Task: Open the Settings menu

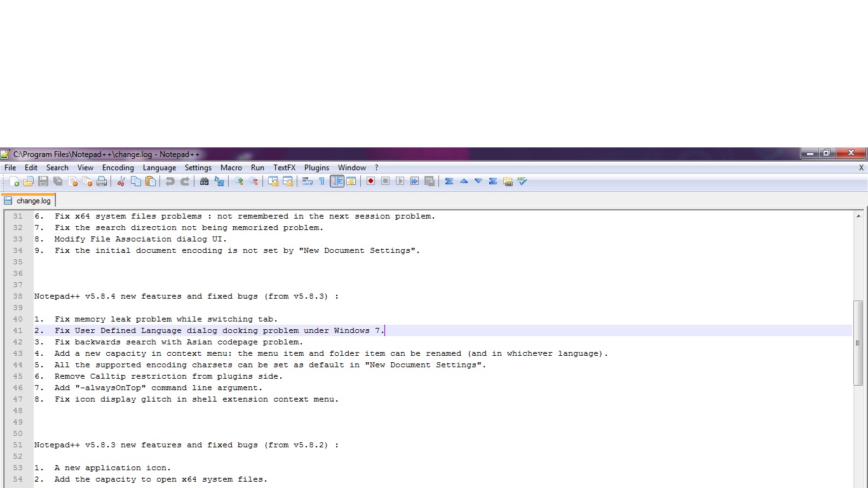Action: pyautogui.click(x=198, y=168)
